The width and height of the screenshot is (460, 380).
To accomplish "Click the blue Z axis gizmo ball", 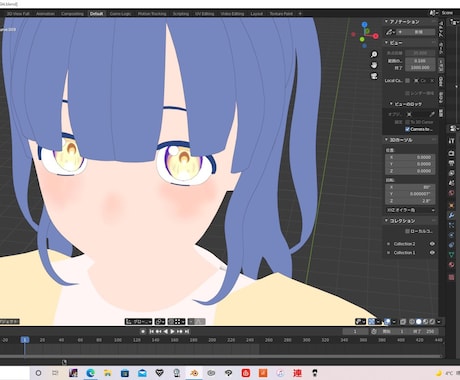I will tap(364, 25).
